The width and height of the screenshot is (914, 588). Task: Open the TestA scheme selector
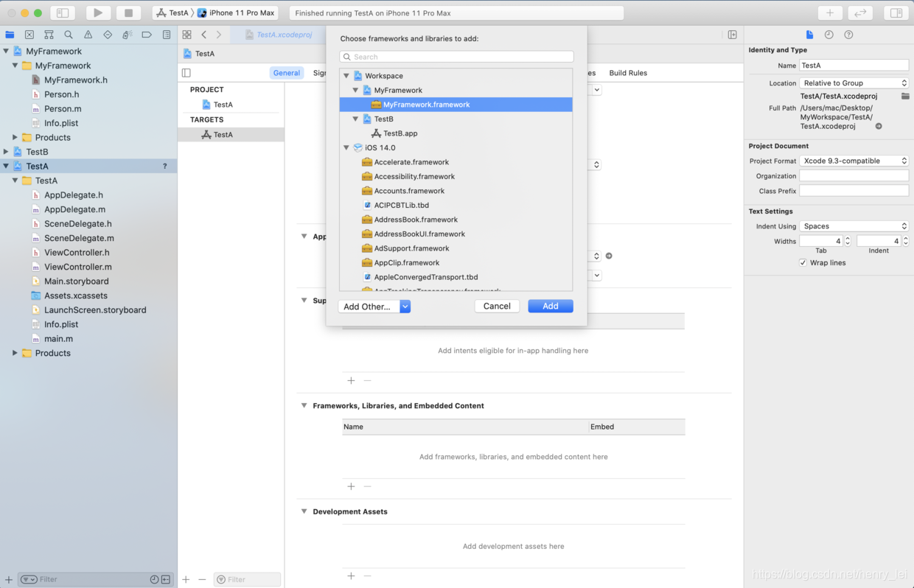point(173,13)
